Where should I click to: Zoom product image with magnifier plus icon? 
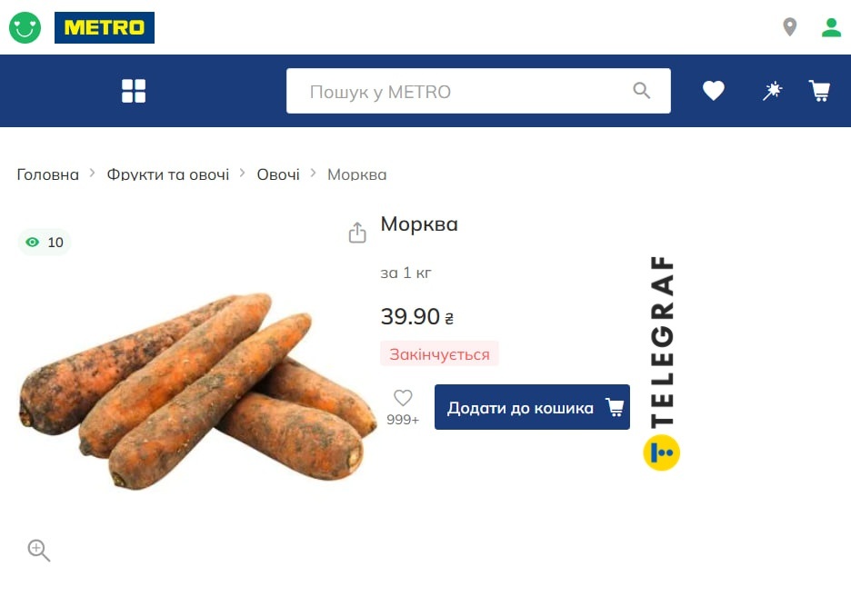pyautogui.click(x=38, y=551)
